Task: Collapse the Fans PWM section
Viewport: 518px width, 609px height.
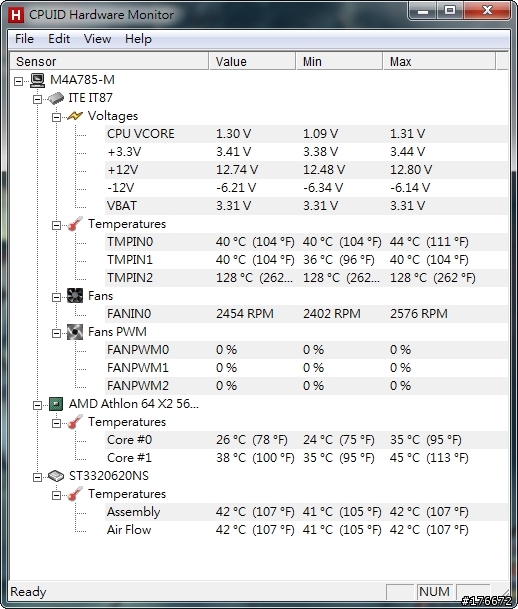Action: (56, 333)
